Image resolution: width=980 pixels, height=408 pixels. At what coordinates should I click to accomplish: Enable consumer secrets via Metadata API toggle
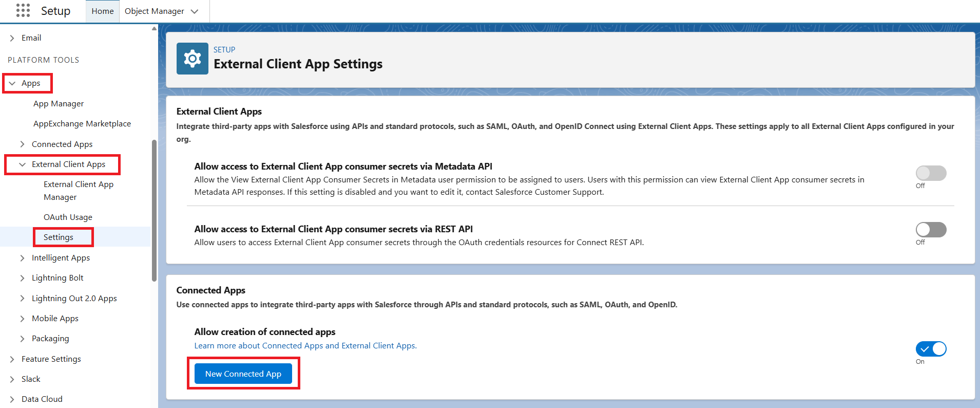[x=931, y=173]
